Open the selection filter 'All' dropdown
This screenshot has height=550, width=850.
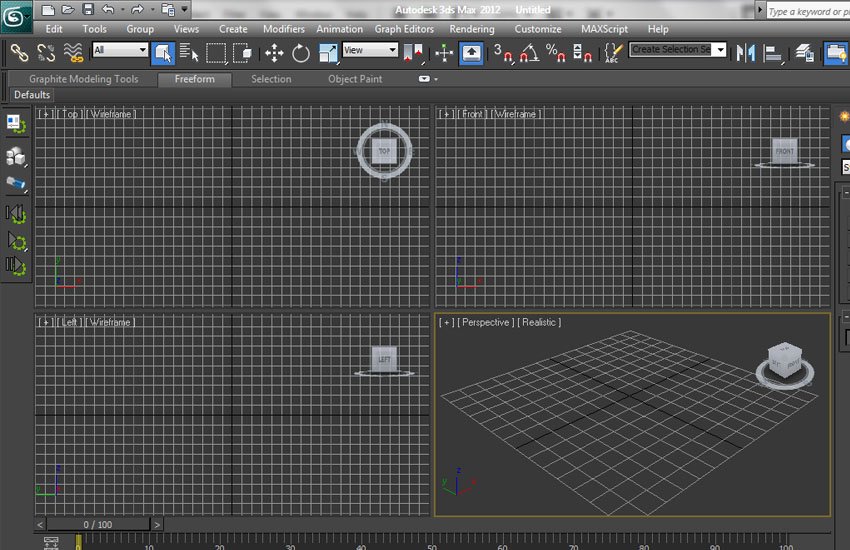[x=120, y=50]
